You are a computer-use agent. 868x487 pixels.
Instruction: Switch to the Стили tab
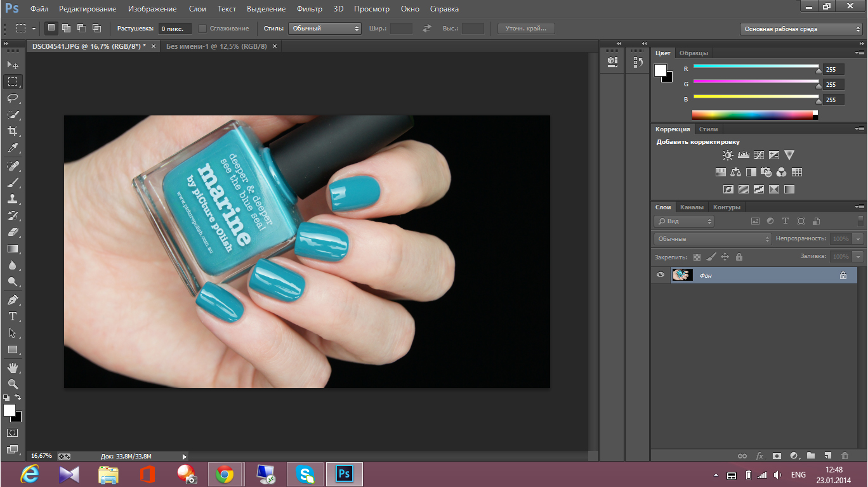coord(708,129)
